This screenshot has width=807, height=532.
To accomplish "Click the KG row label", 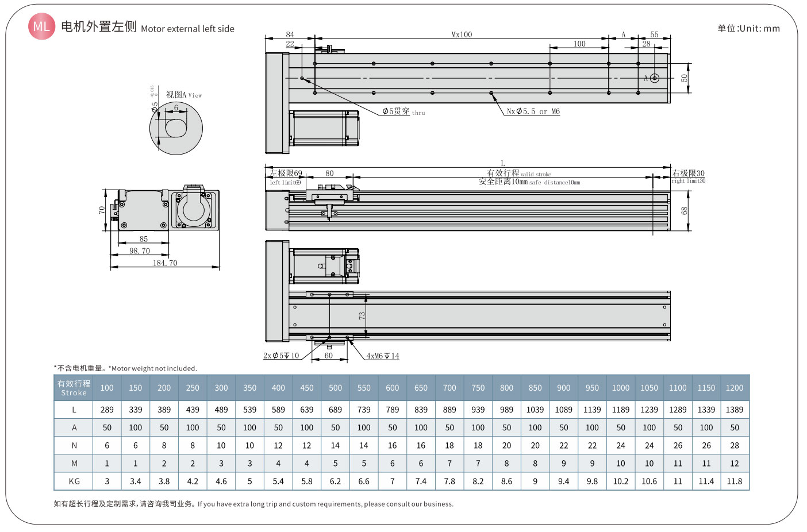I will pyautogui.click(x=74, y=481).
